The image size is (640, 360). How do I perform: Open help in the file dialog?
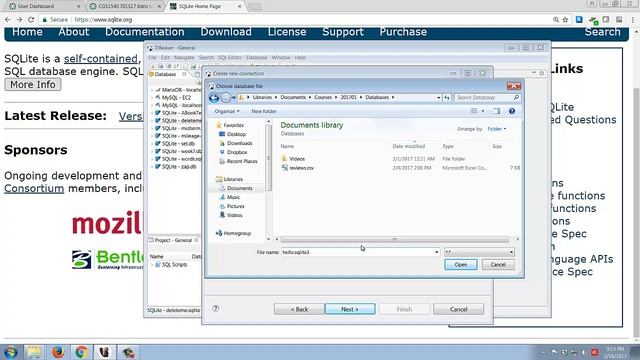coord(512,111)
